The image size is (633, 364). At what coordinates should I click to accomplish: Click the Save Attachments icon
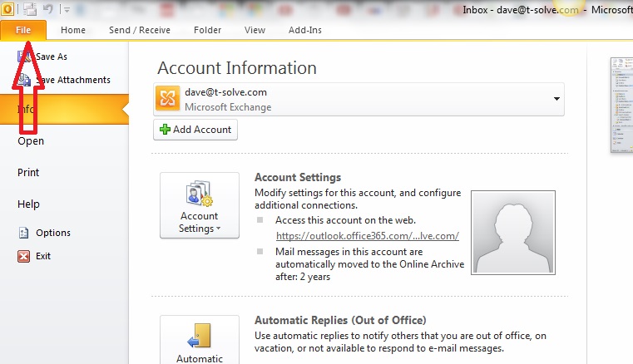[x=23, y=80]
